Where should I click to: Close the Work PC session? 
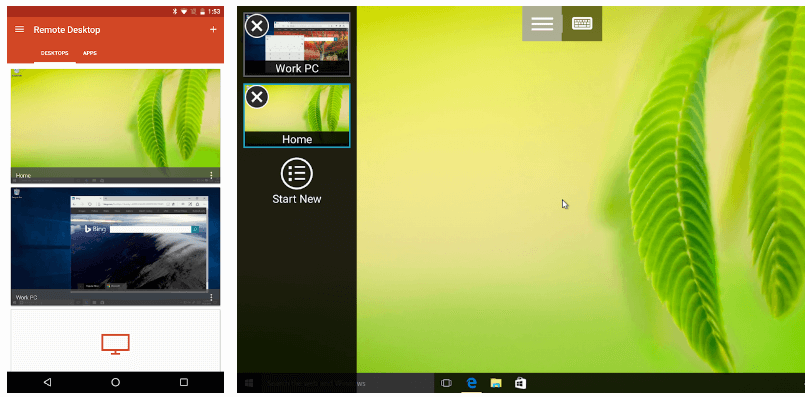tap(257, 26)
